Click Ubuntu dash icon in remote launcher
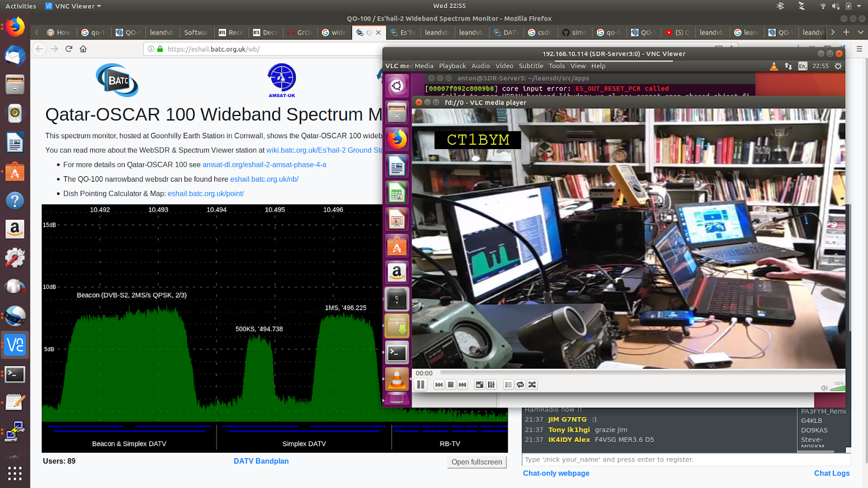Viewport: 868px width, 488px height. click(x=397, y=86)
